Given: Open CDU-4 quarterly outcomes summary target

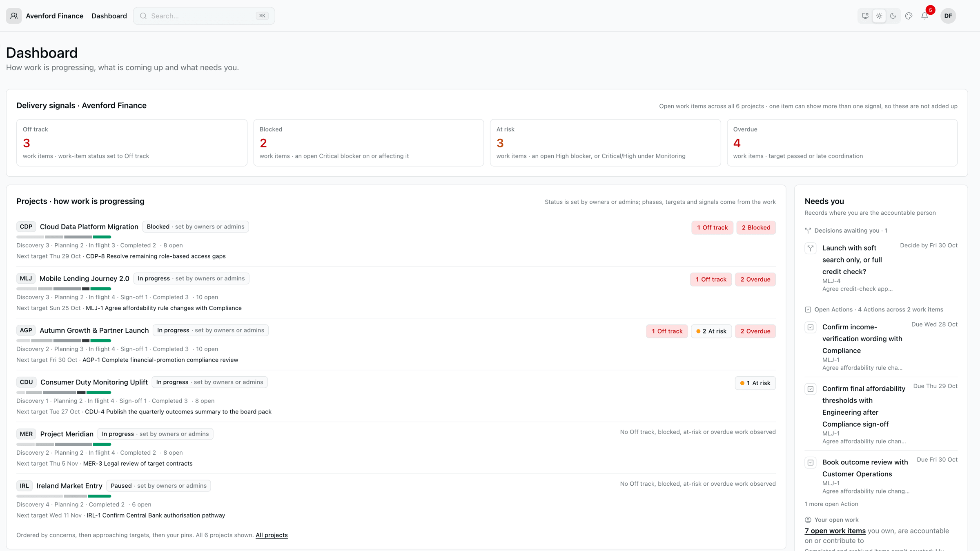Looking at the screenshot, I should (178, 412).
